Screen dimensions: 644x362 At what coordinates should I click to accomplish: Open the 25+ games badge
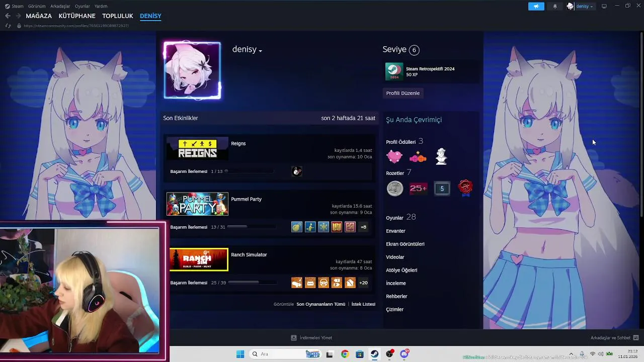point(418,189)
